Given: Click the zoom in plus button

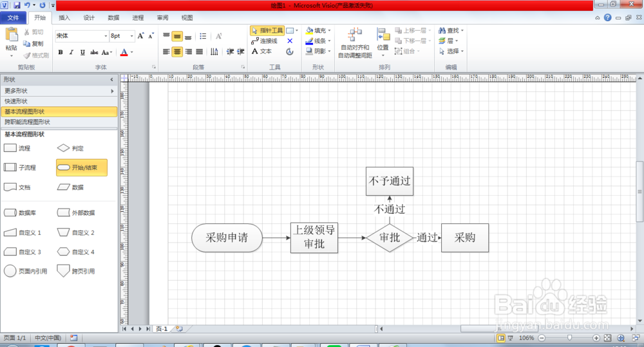Looking at the screenshot, I should click(x=596, y=337).
